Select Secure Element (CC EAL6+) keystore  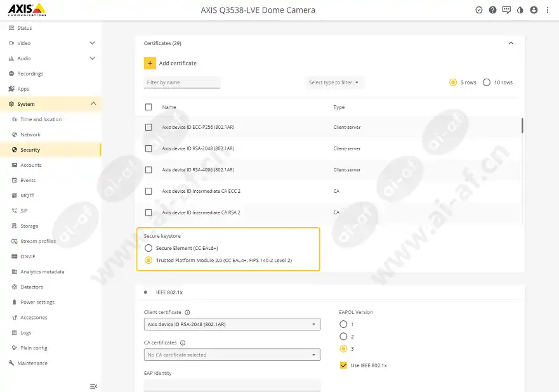point(148,248)
